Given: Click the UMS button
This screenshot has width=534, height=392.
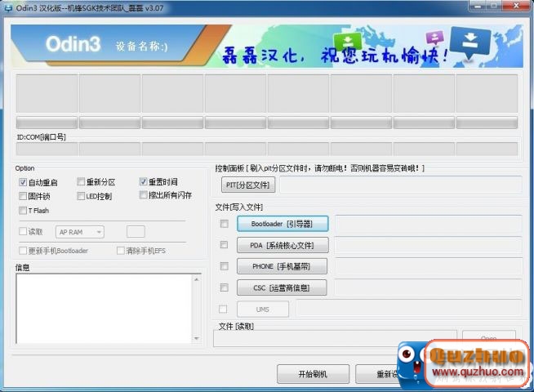Looking at the screenshot, I should point(263,310).
